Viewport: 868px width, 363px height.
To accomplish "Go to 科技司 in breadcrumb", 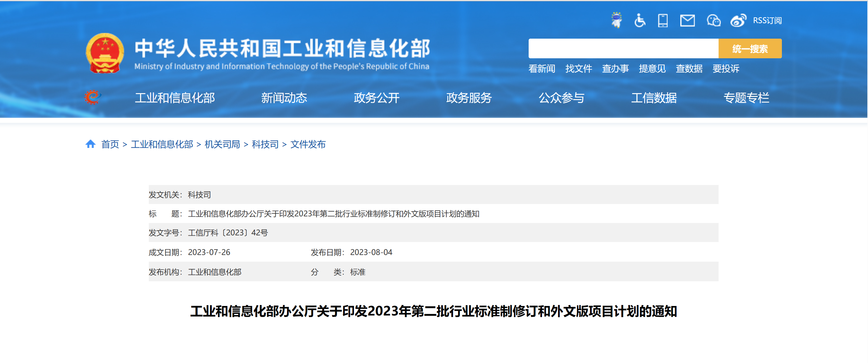I will point(265,144).
